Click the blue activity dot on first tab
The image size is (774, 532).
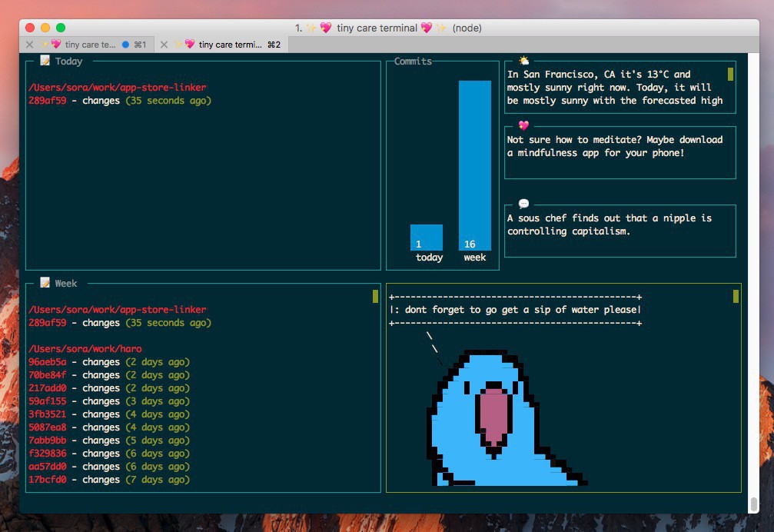click(x=125, y=45)
